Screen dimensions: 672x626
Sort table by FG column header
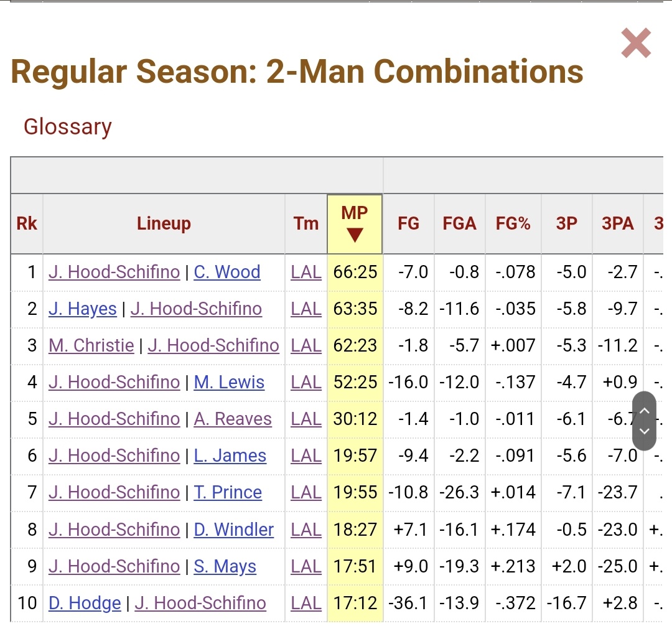point(408,223)
